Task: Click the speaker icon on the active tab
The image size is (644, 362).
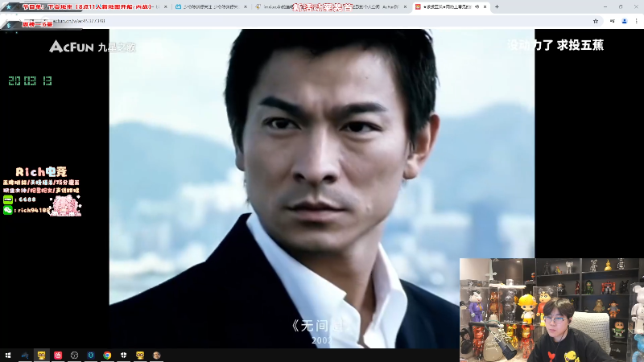Action: [477, 7]
